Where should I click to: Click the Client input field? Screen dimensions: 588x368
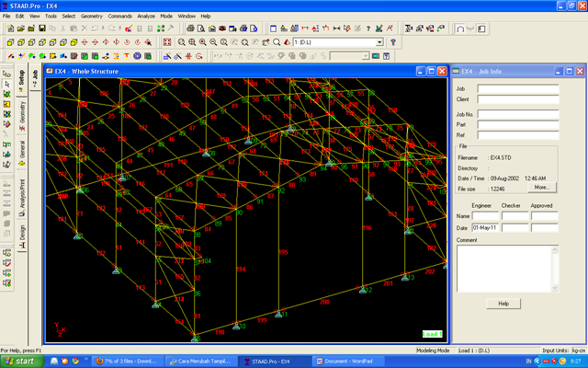(x=518, y=99)
